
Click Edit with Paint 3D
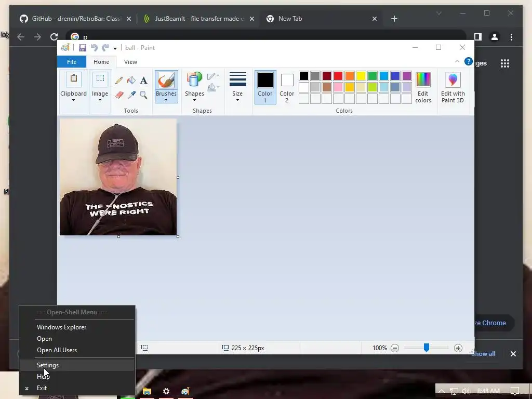click(453, 87)
